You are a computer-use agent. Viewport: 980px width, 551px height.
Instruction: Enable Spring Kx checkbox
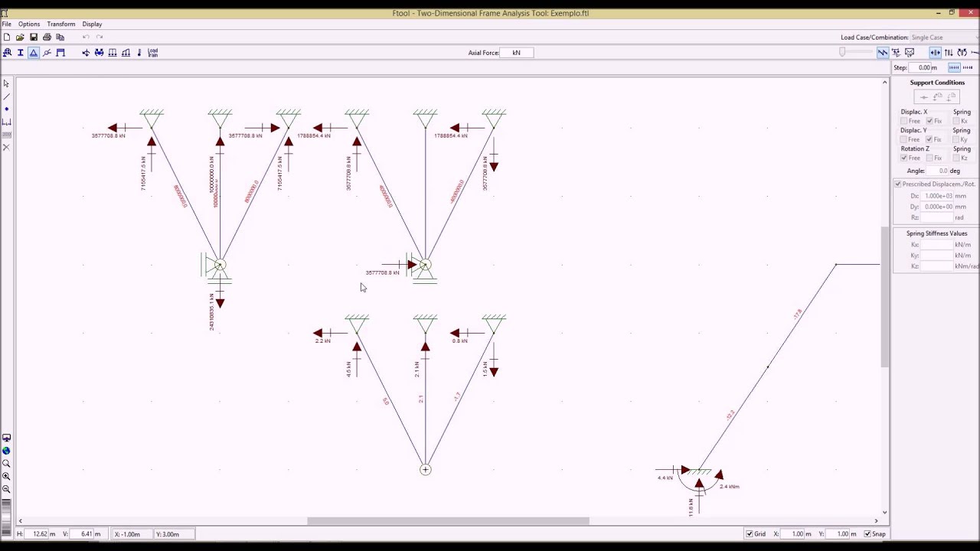956,121
